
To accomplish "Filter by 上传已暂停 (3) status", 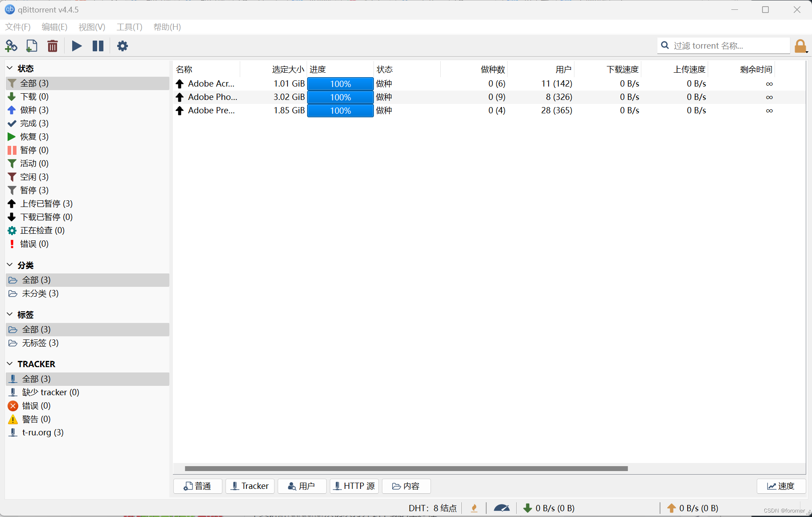I will tap(87, 204).
